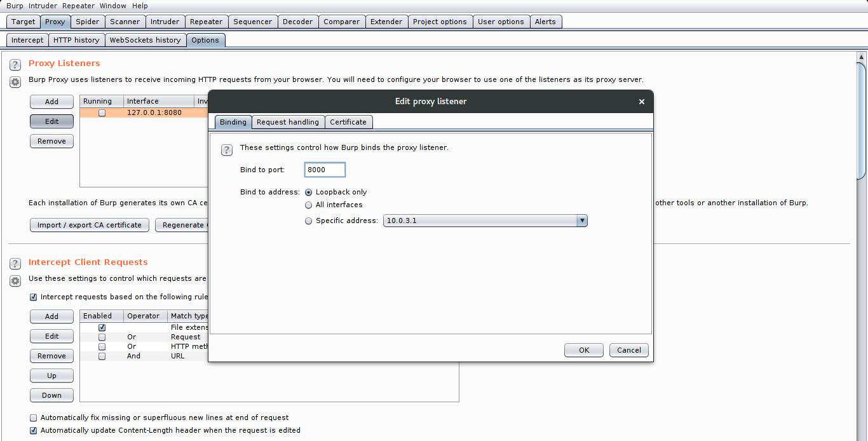Click the Enabled column header in rules table

click(102, 316)
